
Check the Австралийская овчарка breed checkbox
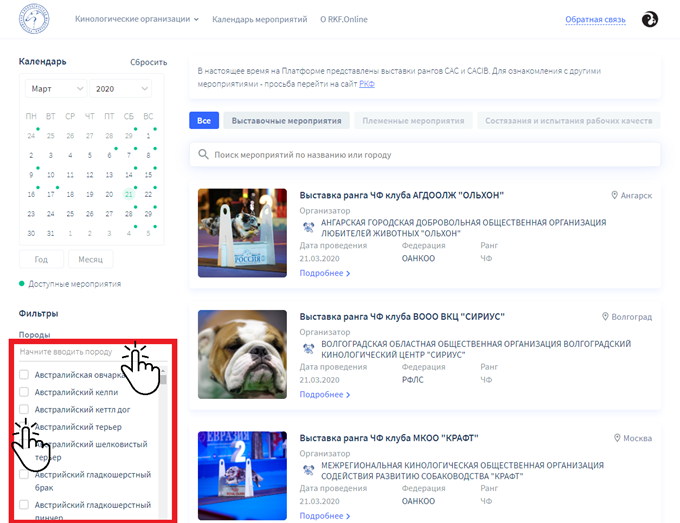point(24,374)
